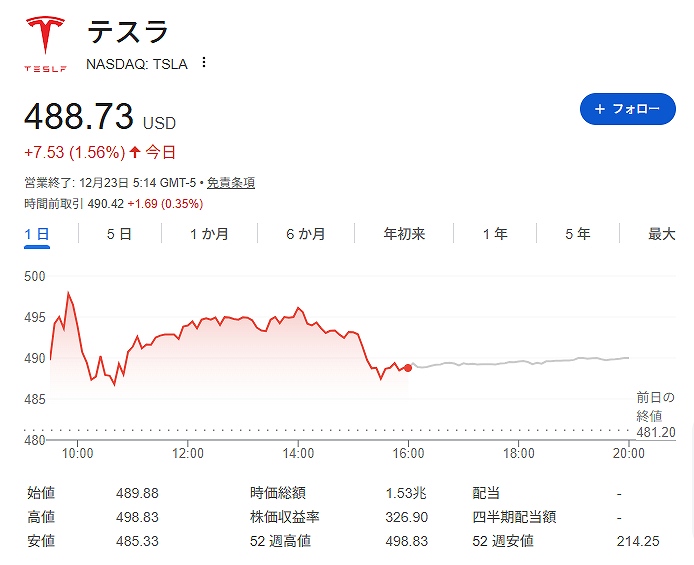The height and width of the screenshot is (565, 694).
Task: Show the 6か月 chart range
Action: point(305,234)
